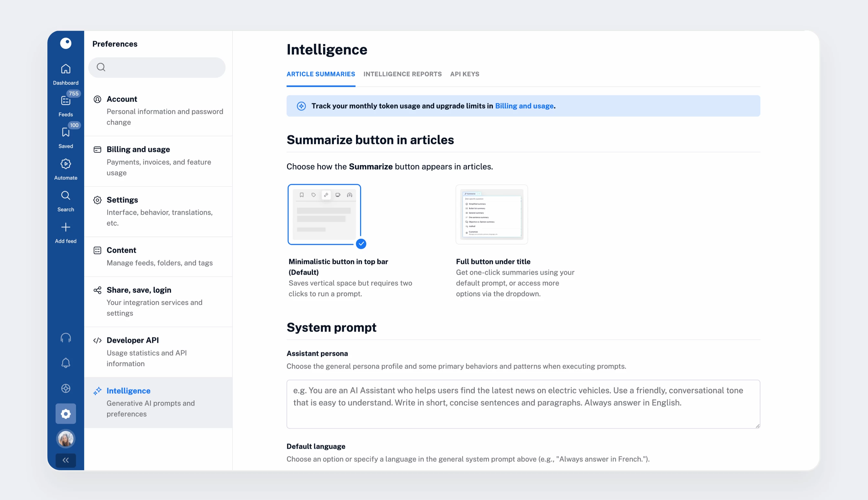Screen dimensions: 868x500
Task: Select Full button under title option
Action: click(491, 214)
